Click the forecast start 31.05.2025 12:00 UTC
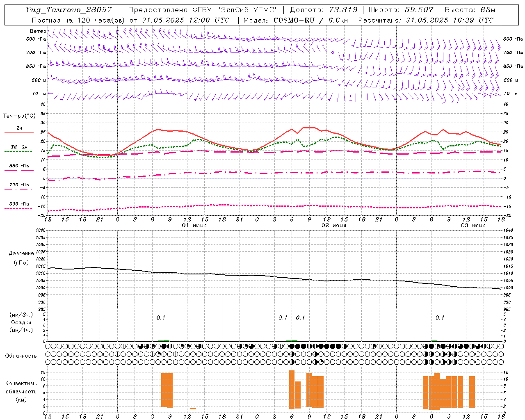 pyautogui.click(x=185, y=20)
